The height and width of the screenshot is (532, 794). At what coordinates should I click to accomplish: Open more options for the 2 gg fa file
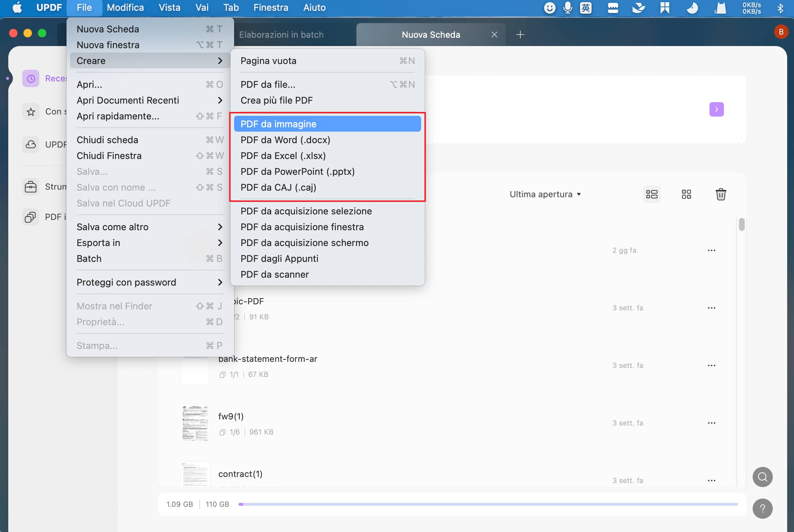[711, 250]
